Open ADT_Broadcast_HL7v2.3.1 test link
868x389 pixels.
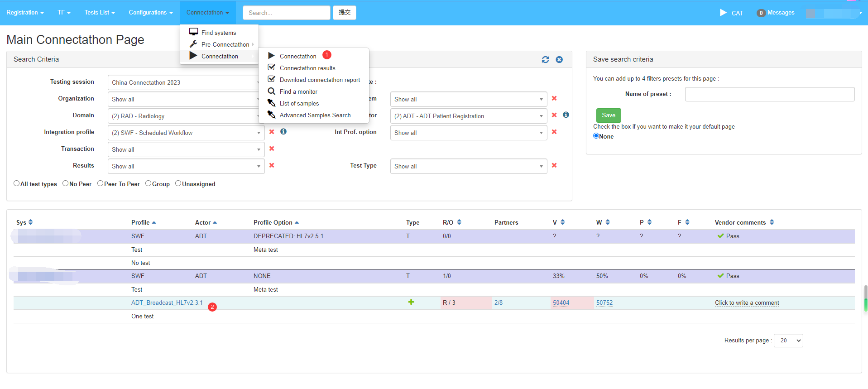[167, 303]
